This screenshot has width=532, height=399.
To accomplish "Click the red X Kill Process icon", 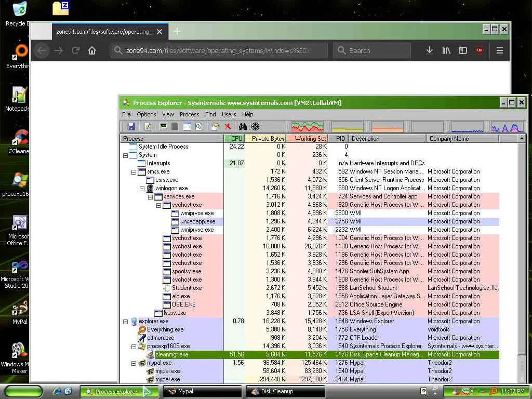I will [x=228, y=127].
